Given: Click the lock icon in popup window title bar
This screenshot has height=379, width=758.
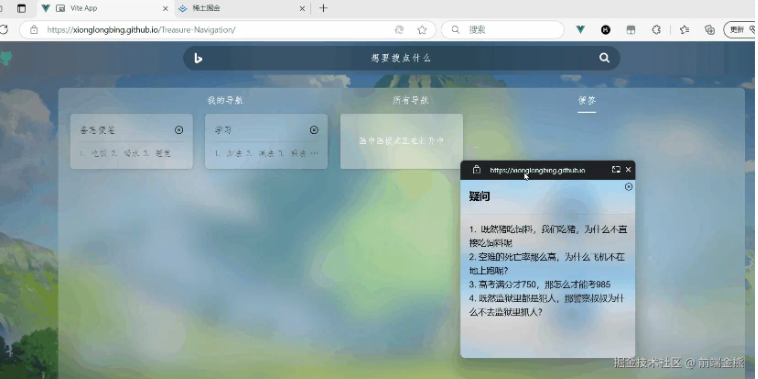Looking at the screenshot, I should click(x=476, y=170).
